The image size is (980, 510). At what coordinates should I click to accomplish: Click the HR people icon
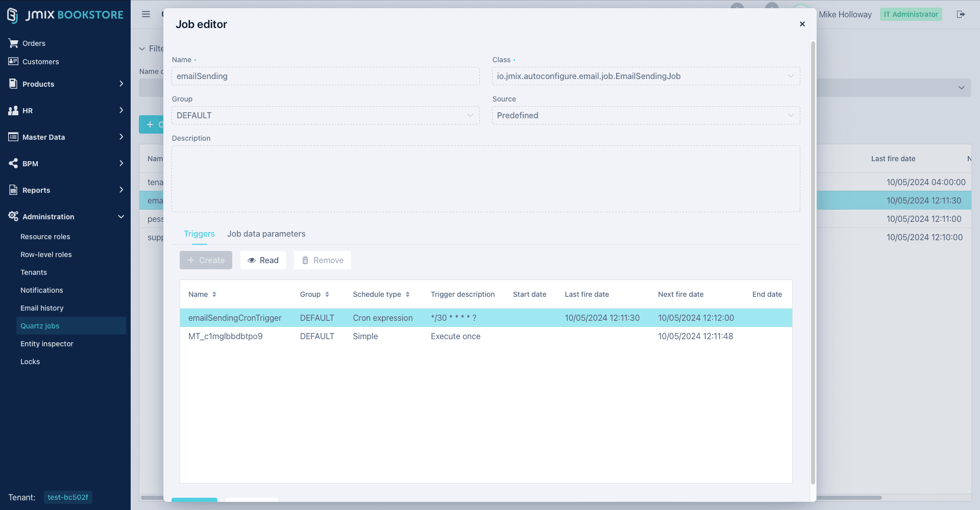(13, 111)
